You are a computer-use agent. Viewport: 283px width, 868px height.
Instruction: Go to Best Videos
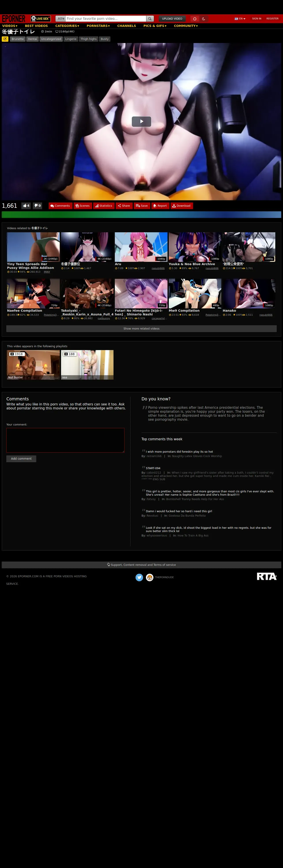tap(36, 26)
